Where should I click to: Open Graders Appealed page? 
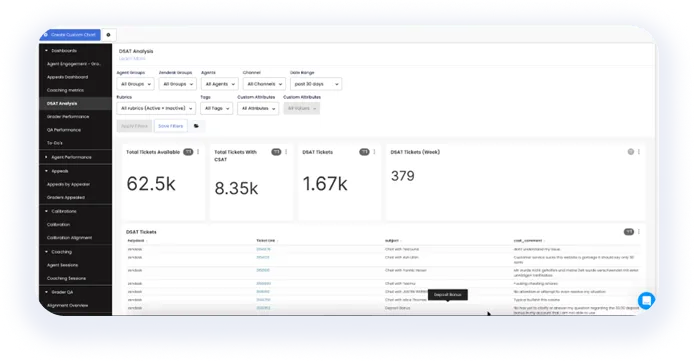pos(66,197)
